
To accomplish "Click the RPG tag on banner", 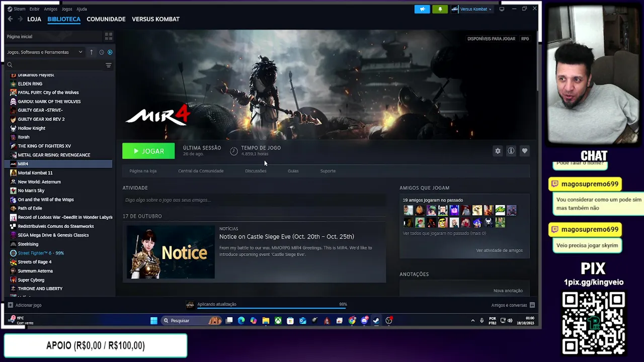I will click(x=525, y=39).
